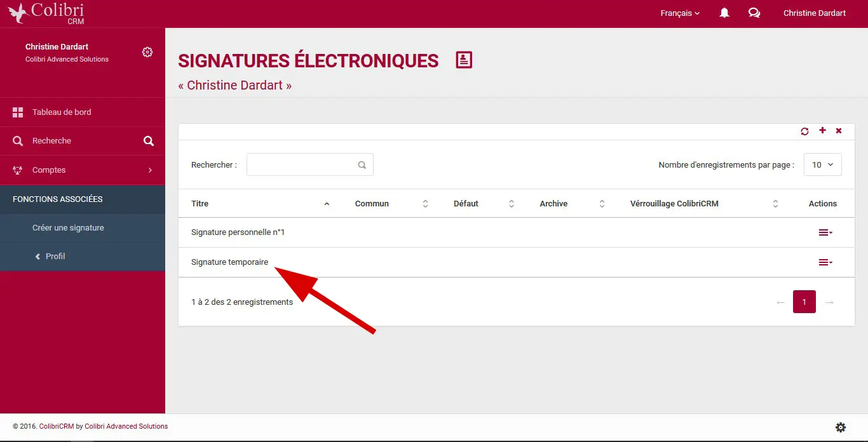868x442 pixels.
Task: Close the signatures panel with the X icon
Action: pyautogui.click(x=839, y=131)
